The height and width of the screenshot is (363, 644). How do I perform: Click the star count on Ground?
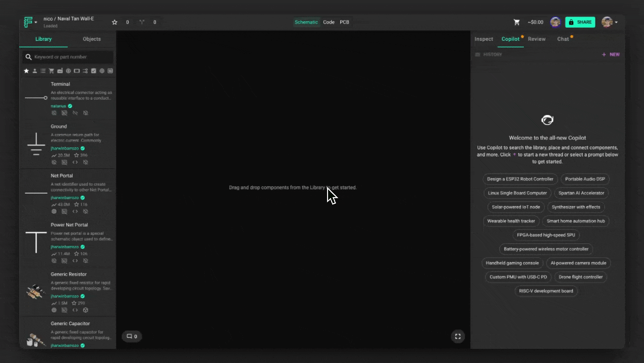pos(81,155)
